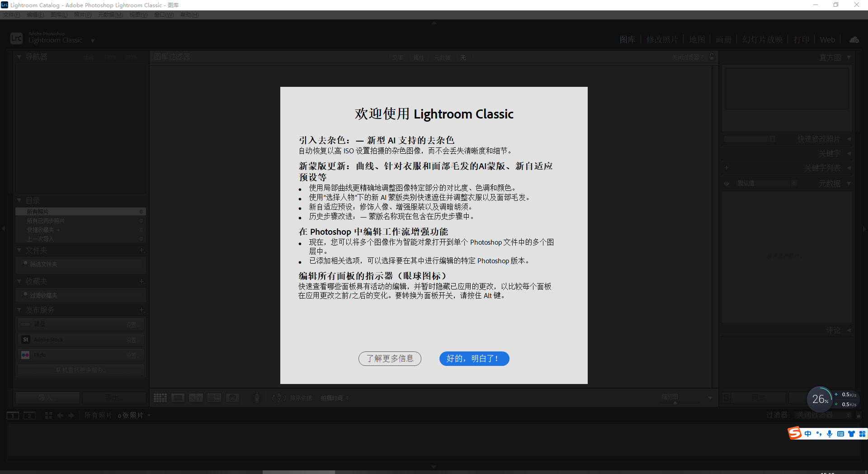This screenshot has height=474, width=868.
Task: Click the '了解更多信息' button
Action: click(x=390, y=359)
